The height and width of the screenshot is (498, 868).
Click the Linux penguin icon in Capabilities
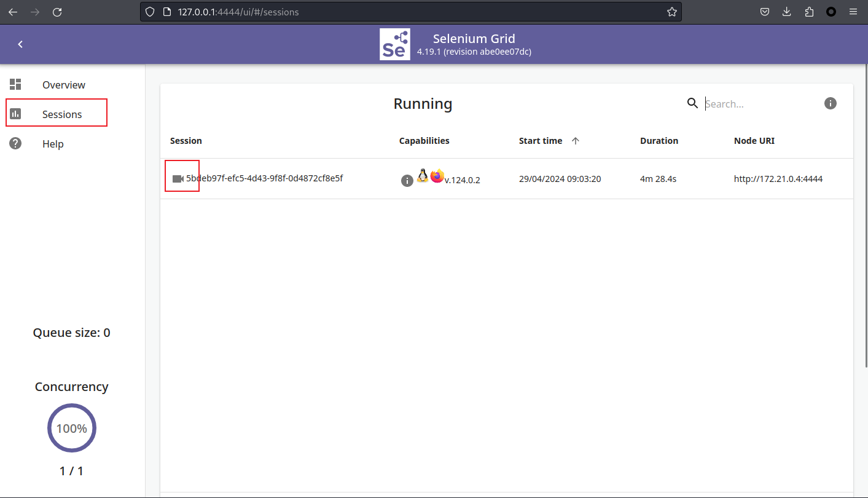click(x=423, y=176)
